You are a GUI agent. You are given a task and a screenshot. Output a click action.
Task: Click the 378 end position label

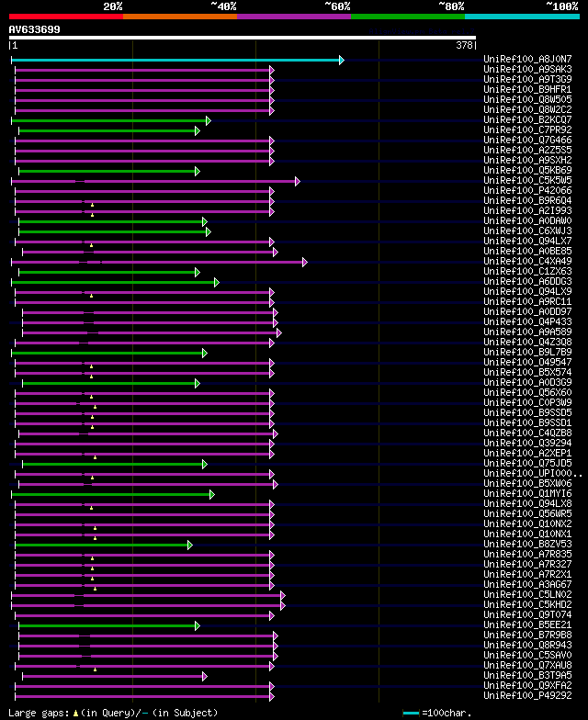coord(465,46)
